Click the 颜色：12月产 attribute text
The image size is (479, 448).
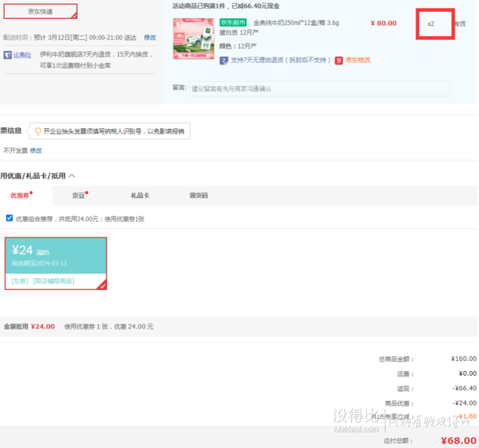tap(238, 46)
